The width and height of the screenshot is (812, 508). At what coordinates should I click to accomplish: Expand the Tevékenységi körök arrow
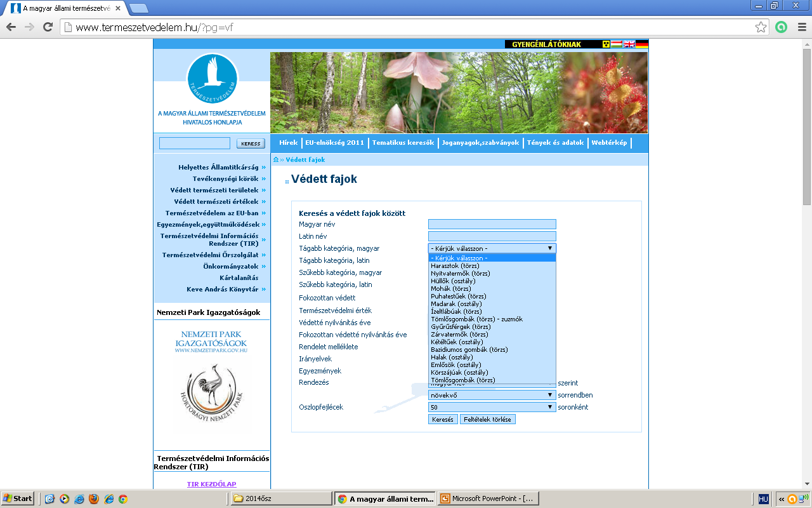263,179
